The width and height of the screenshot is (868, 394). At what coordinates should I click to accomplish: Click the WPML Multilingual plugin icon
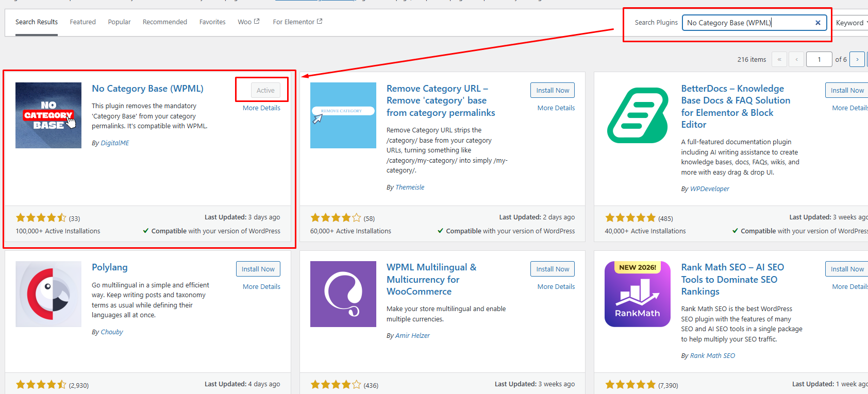(x=343, y=294)
